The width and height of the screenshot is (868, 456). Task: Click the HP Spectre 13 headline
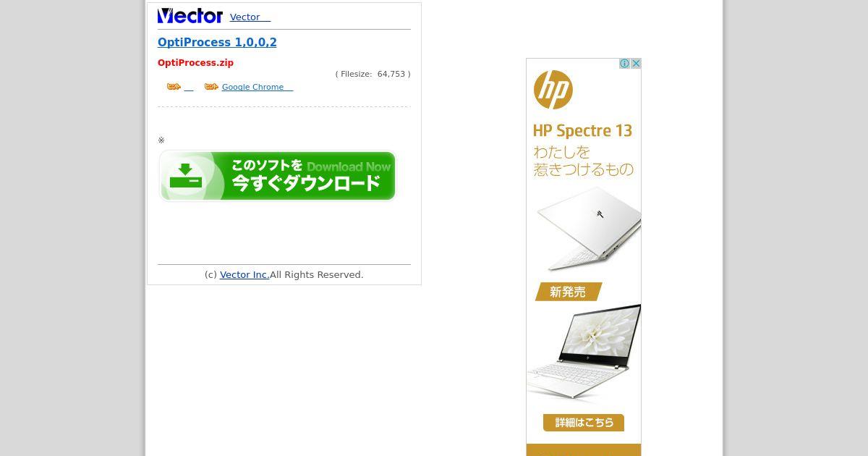pyautogui.click(x=582, y=131)
